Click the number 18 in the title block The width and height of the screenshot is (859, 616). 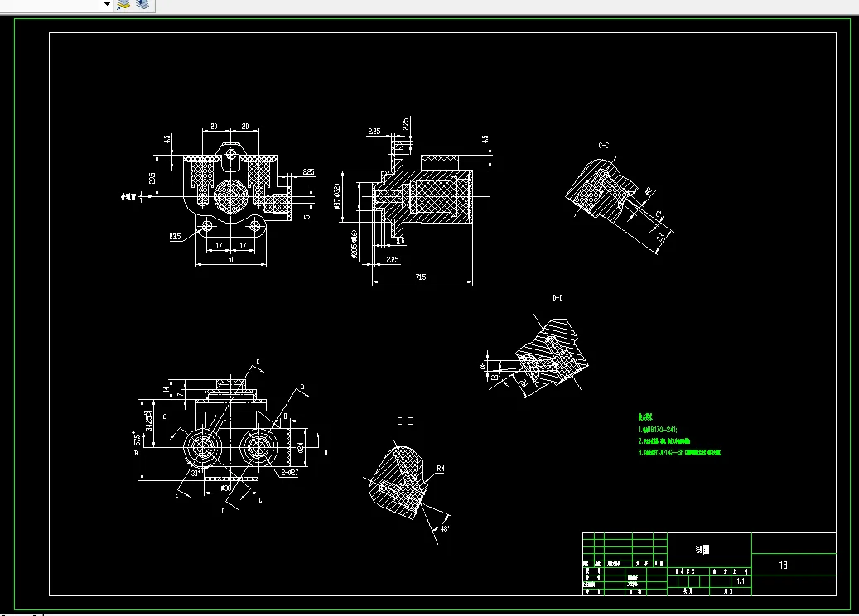pyautogui.click(x=783, y=565)
